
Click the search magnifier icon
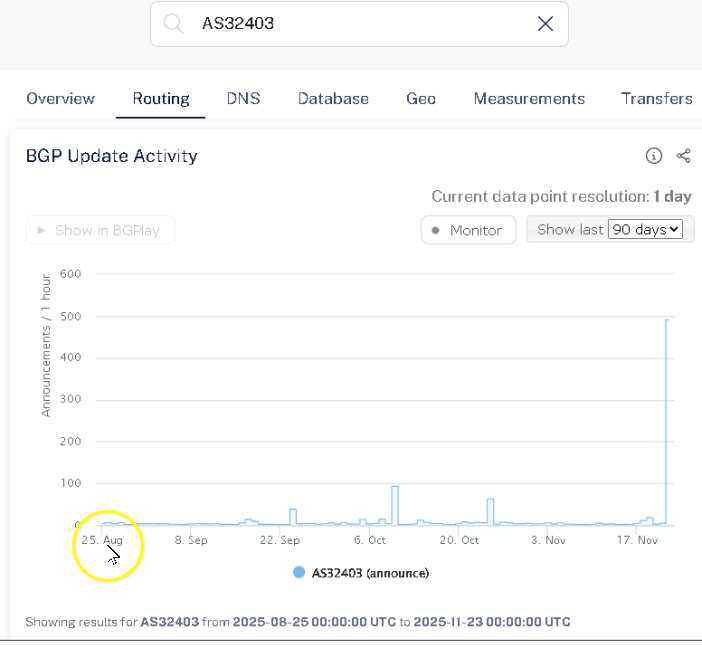174,24
